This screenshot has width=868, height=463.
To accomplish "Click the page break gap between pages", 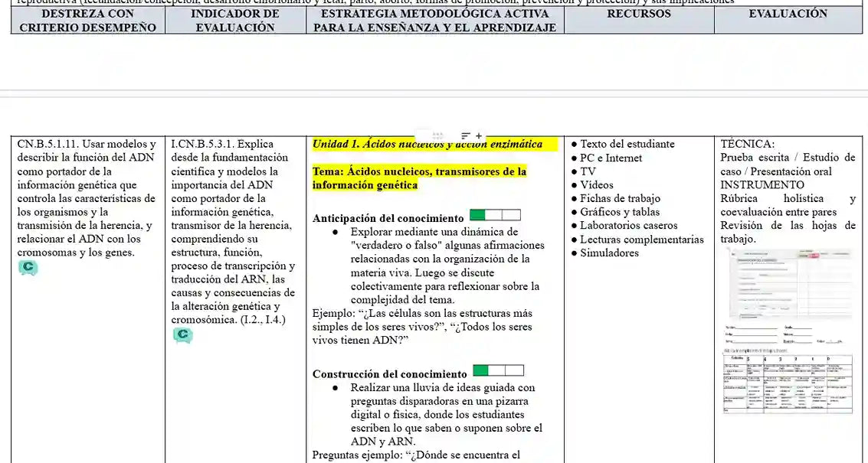I will point(434,93).
